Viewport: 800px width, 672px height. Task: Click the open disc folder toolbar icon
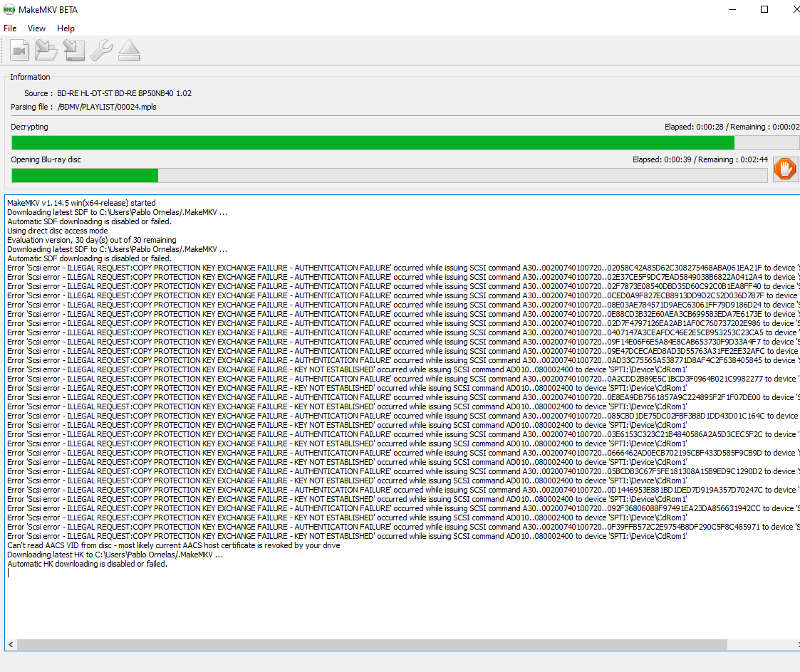pyautogui.click(x=46, y=51)
